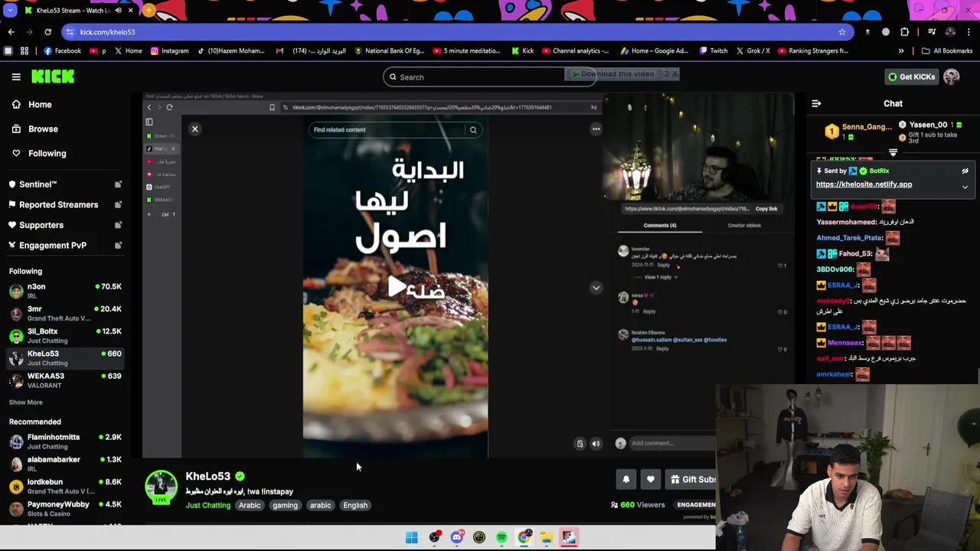Open TikTok video more options dots
980x551 pixels.
coord(596,129)
